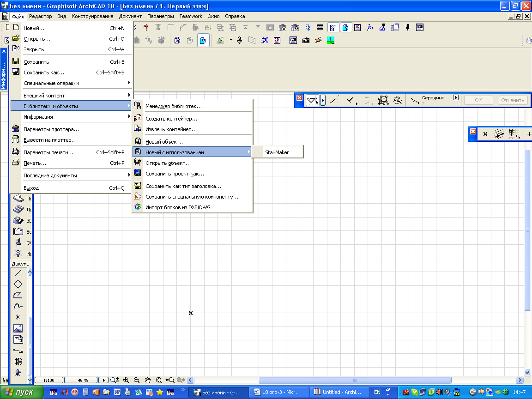Click the scale 1:100 button
This screenshot has height=399, width=532.
click(x=49, y=381)
